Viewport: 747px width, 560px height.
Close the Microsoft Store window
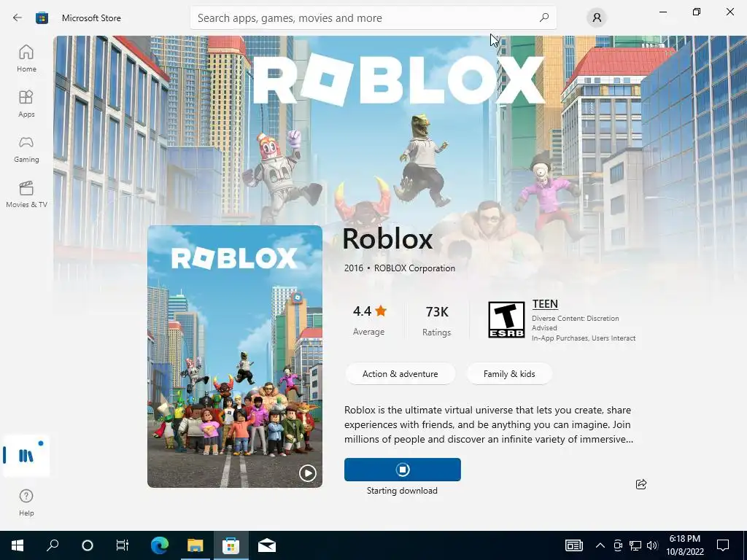click(729, 12)
